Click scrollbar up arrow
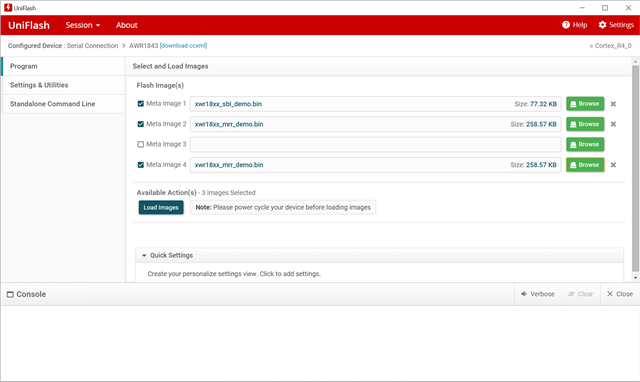This screenshot has height=382, width=640. pos(635,62)
